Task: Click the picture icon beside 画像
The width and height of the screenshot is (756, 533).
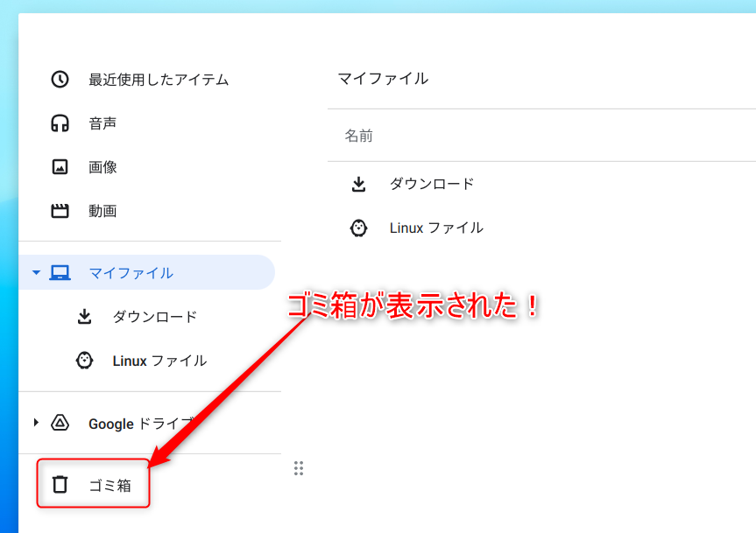Action: (x=60, y=167)
